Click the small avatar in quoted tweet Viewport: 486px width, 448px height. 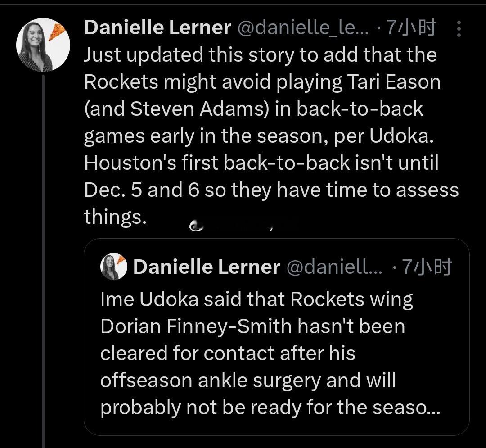pyautogui.click(x=114, y=267)
